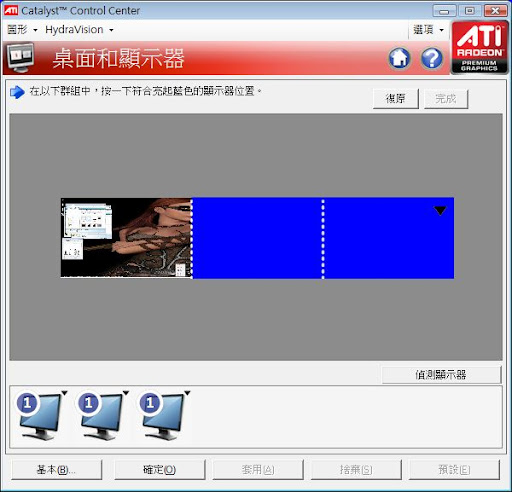The height and width of the screenshot is (492, 512).
Task: Click the 完成 (Finish) button
Action: 446,99
